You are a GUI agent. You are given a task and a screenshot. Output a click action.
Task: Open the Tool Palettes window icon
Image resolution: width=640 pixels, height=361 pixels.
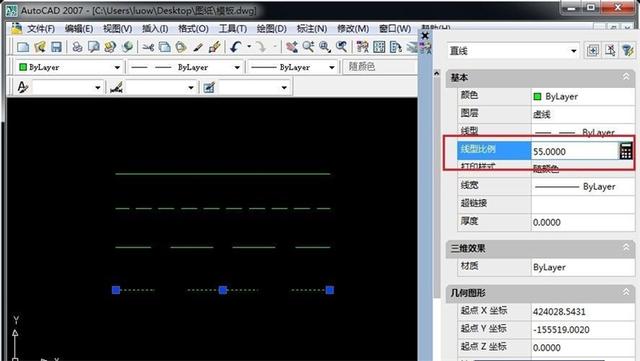[x=396, y=47]
